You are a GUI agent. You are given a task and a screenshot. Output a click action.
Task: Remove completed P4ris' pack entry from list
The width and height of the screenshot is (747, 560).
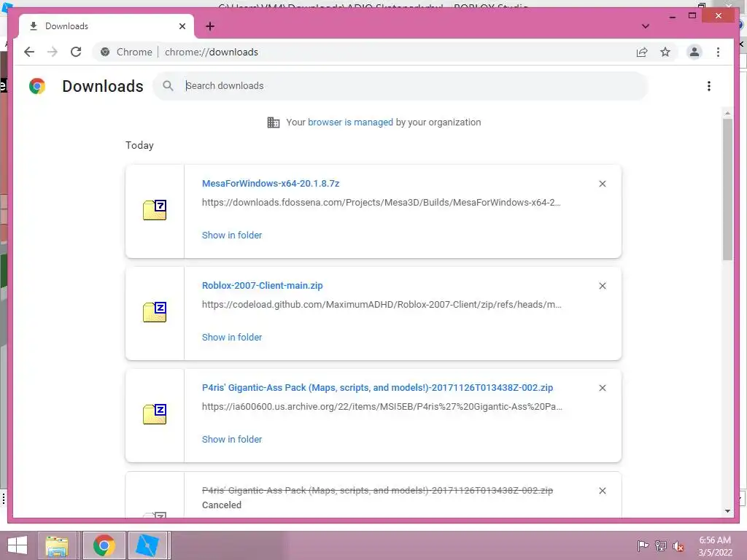point(602,388)
